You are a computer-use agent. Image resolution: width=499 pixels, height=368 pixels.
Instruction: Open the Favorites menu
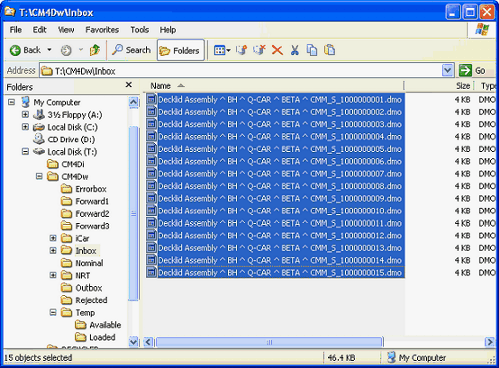[102, 30]
